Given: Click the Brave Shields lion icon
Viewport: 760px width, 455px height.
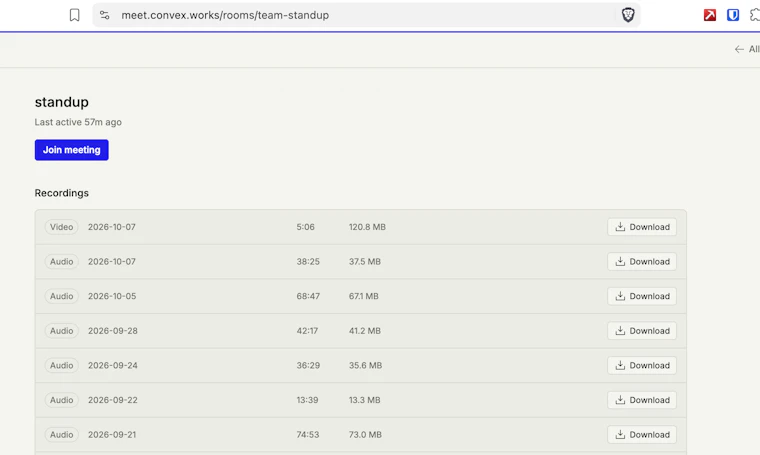Looking at the screenshot, I should [628, 15].
